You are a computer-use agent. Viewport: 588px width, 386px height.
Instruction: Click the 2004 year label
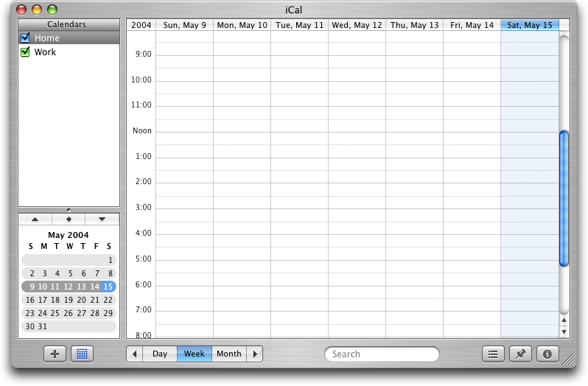(x=141, y=25)
